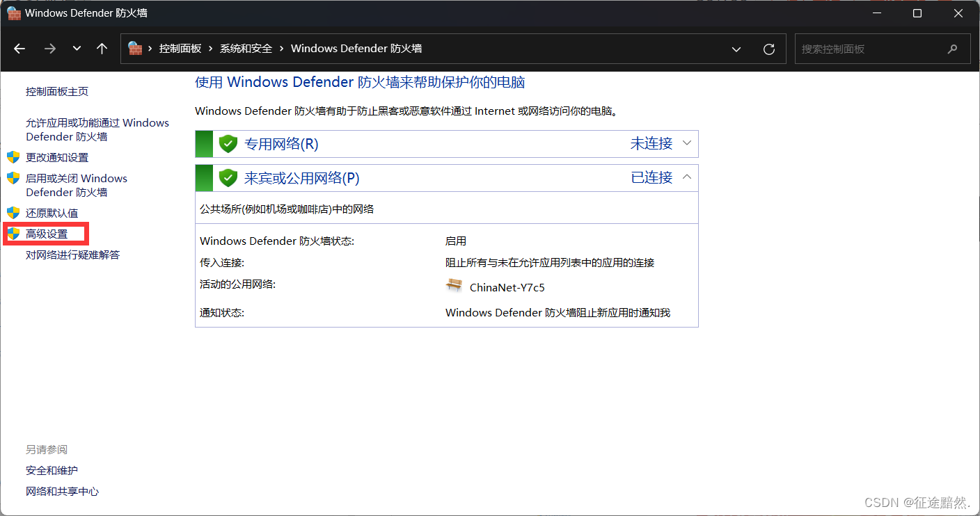The image size is (980, 516).
Task: Click 已连接 status text
Action: coord(651,177)
